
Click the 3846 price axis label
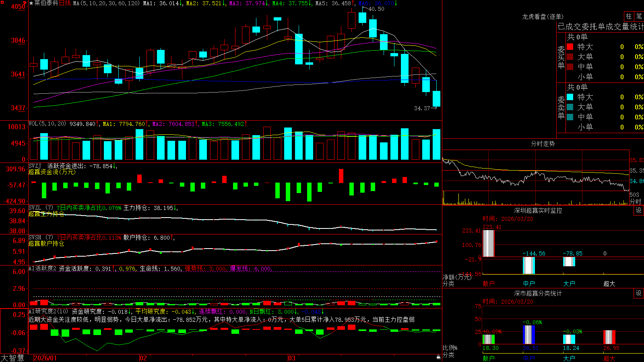(x=18, y=40)
